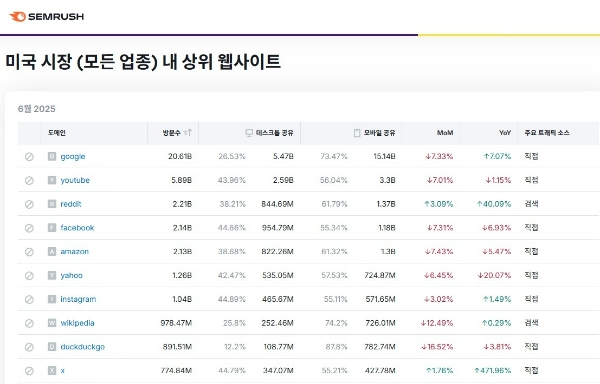Click the desktop monitor icon in header

[249, 133]
